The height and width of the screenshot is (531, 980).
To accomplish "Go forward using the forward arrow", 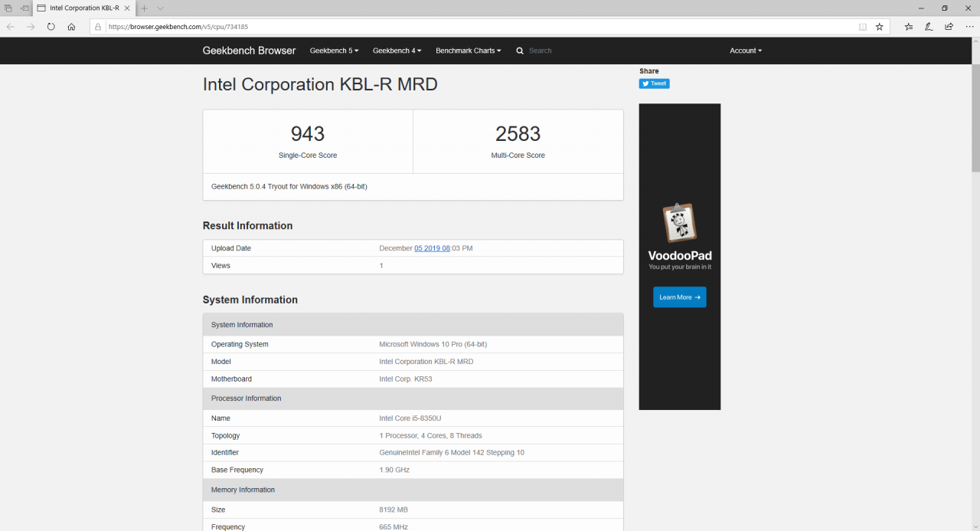I will (31, 26).
